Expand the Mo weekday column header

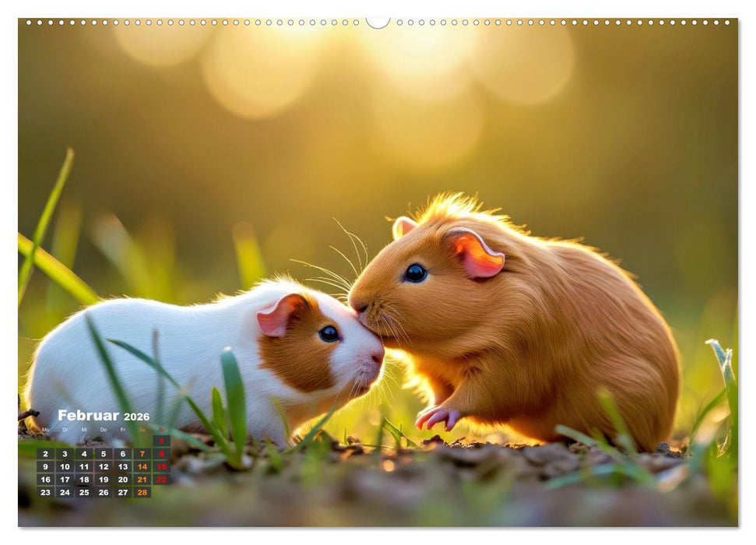[46, 430]
